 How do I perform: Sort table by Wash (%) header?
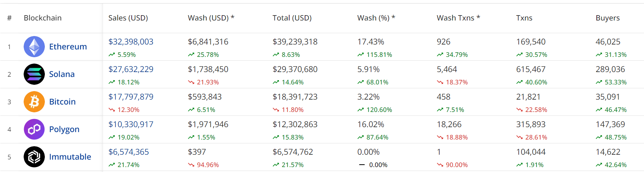376,18
